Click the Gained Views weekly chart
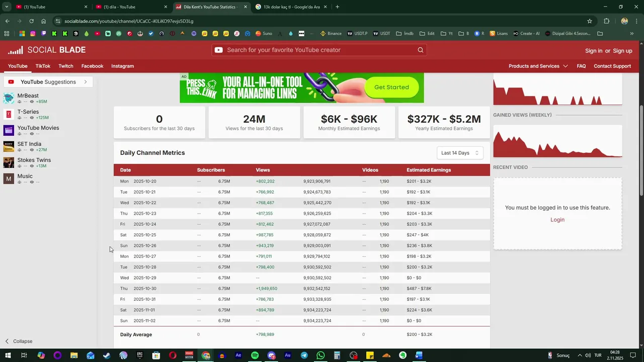The image size is (644, 362). pyautogui.click(x=557, y=141)
